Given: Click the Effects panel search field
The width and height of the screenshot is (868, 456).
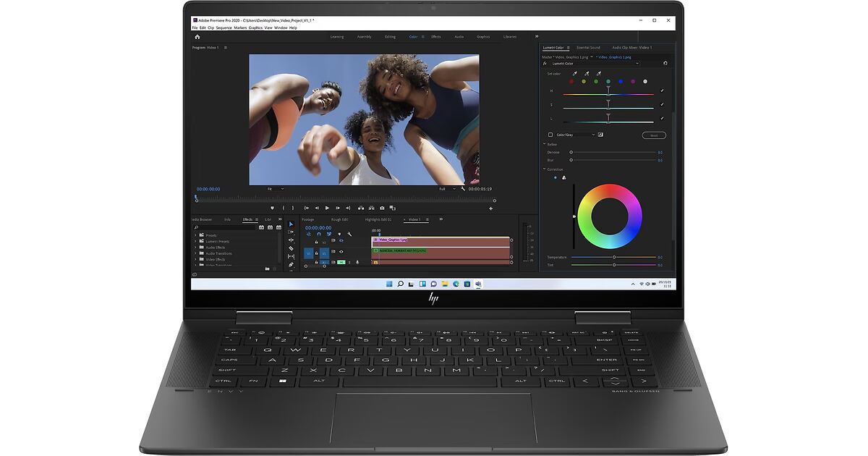Looking at the screenshot, I should pyautogui.click(x=224, y=227).
